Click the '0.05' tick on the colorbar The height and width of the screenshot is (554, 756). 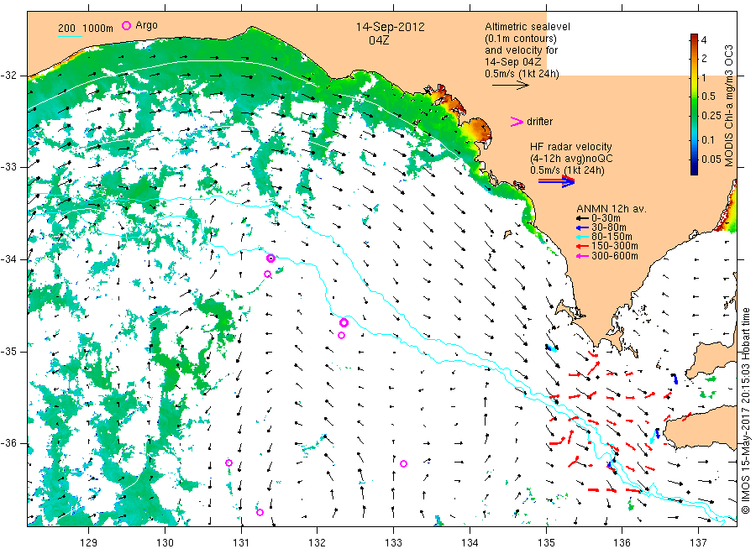pyautogui.click(x=711, y=159)
